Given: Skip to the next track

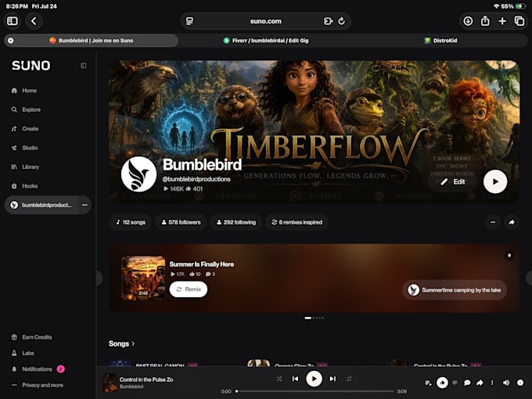Looking at the screenshot, I should click(x=332, y=379).
